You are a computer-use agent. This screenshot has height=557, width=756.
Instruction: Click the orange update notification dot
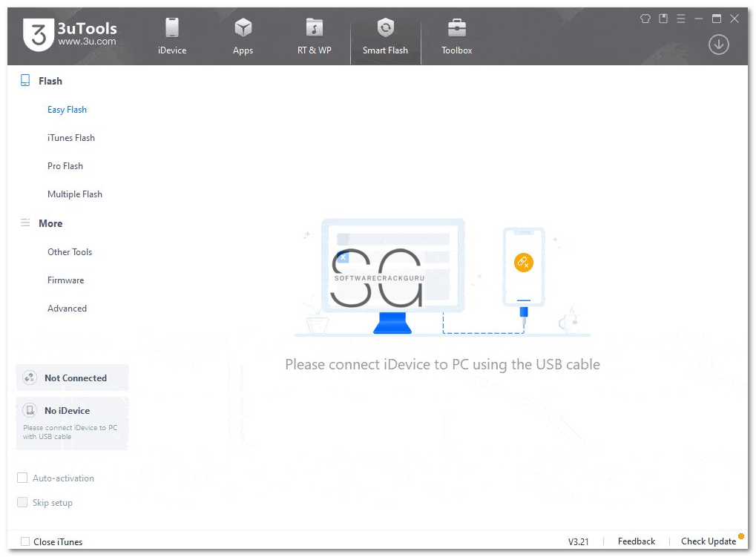tap(741, 536)
